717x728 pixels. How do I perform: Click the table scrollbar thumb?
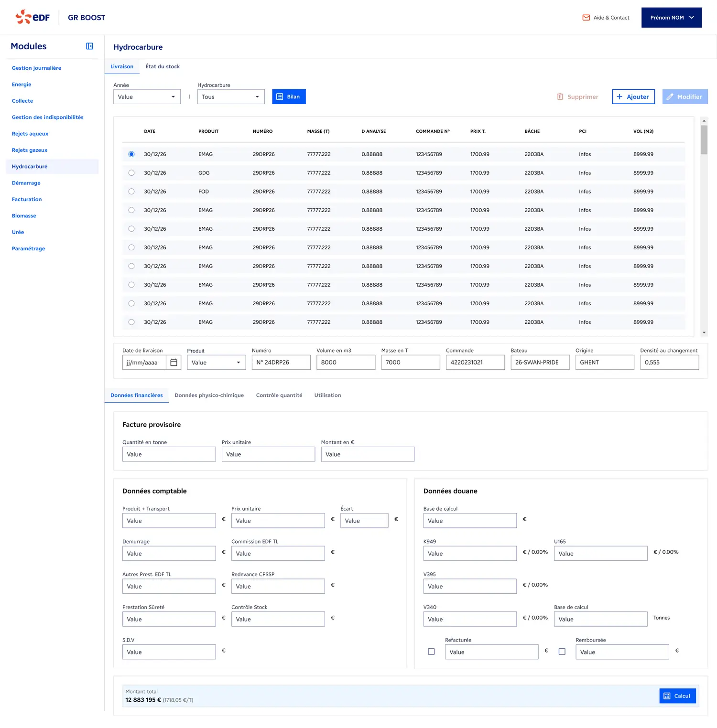(x=704, y=140)
